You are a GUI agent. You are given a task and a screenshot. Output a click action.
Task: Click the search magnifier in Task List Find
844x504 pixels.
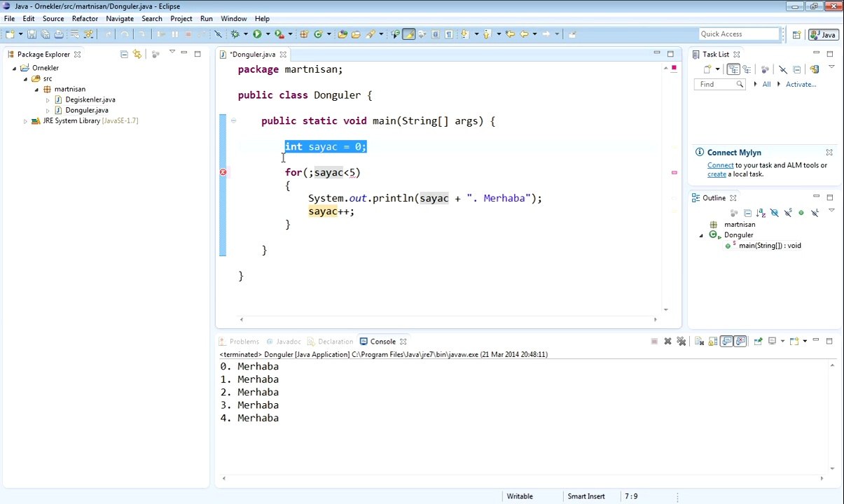coord(740,84)
